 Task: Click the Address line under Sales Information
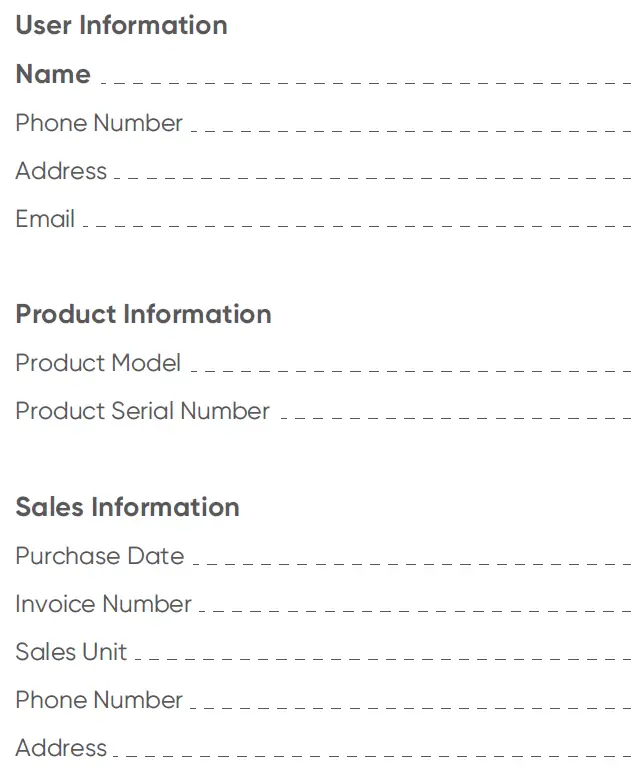371,752
